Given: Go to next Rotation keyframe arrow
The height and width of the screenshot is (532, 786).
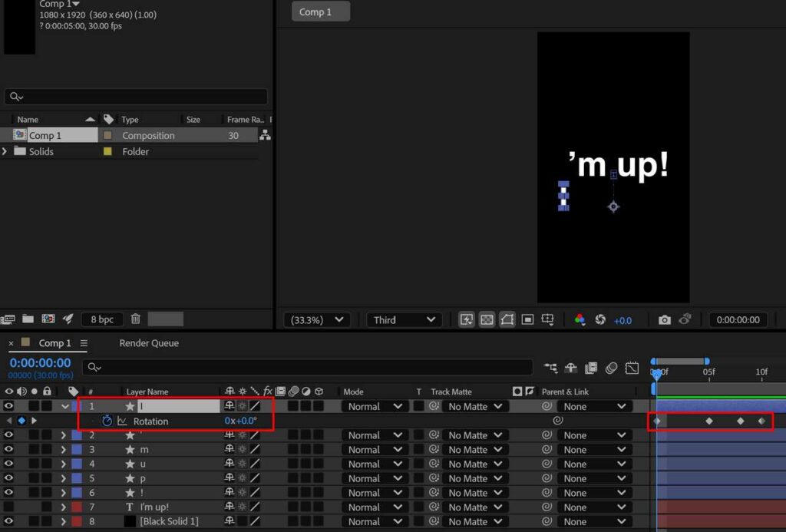Looking at the screenshot, I should click(34, 421).
